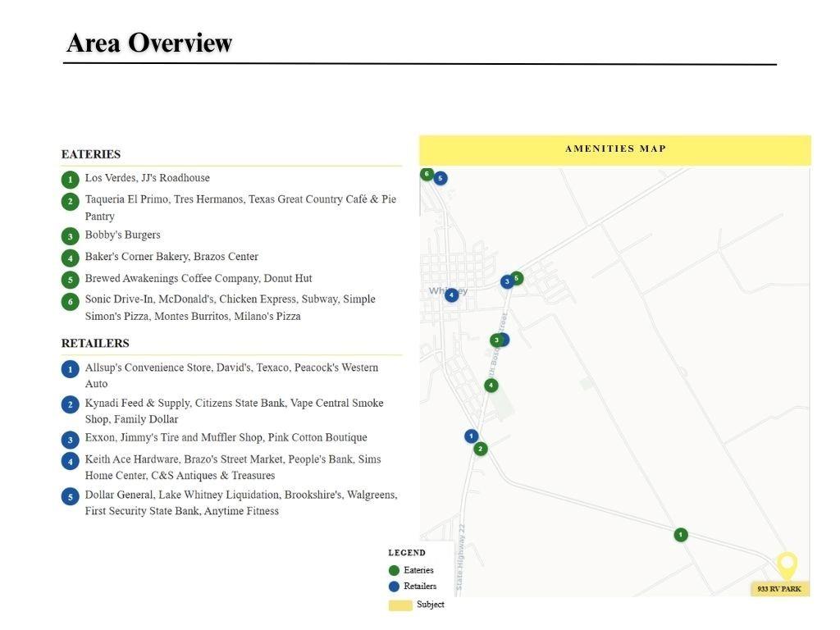Select blue retailers map marker 5 at top of map
Viewport: 840px width, 630px height.
point(441,178)
